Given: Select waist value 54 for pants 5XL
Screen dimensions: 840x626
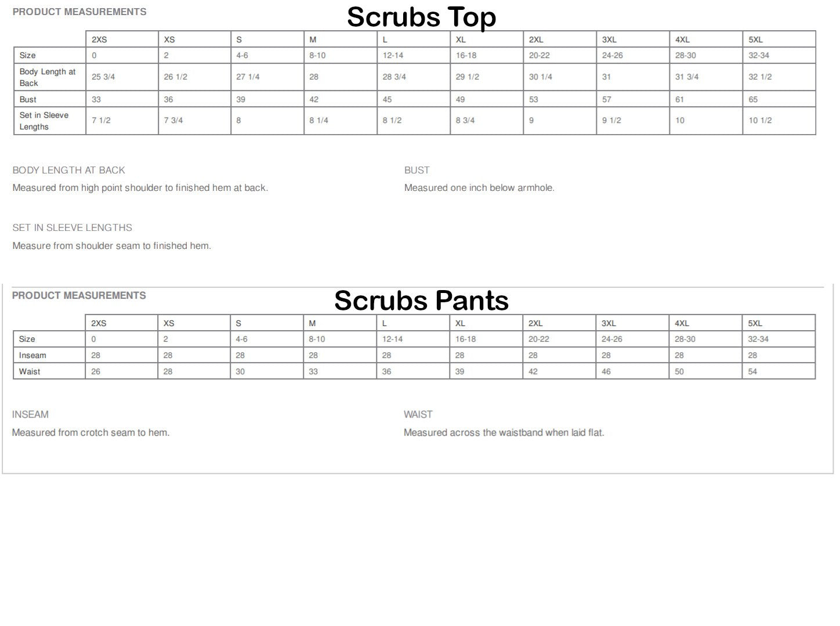Looking at the screenshot, I should [752, 371].
